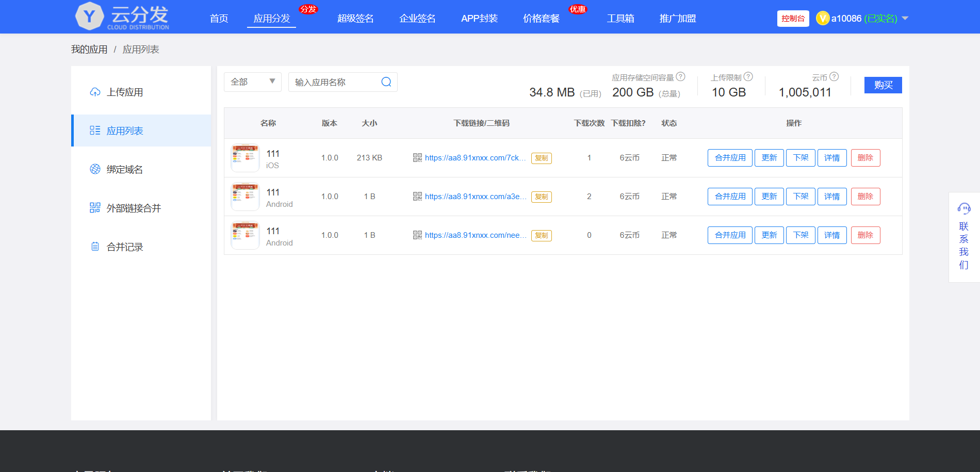Viewport: 980px width, 472px height.
Task: Open QR code of second Android app
Action: pos(417,235)
